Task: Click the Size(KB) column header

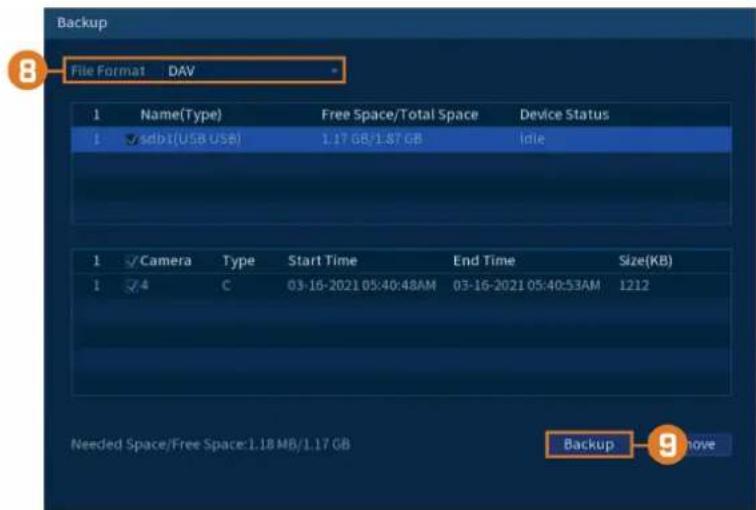Action: tap(645, 261)
